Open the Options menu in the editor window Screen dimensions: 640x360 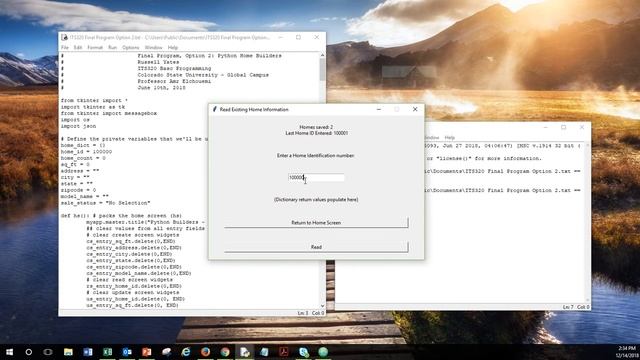[131, 47]
